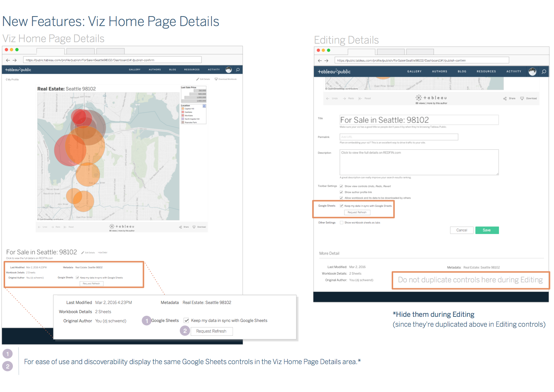Click the Undo arrow under the Seattle map

coord(40,227)
